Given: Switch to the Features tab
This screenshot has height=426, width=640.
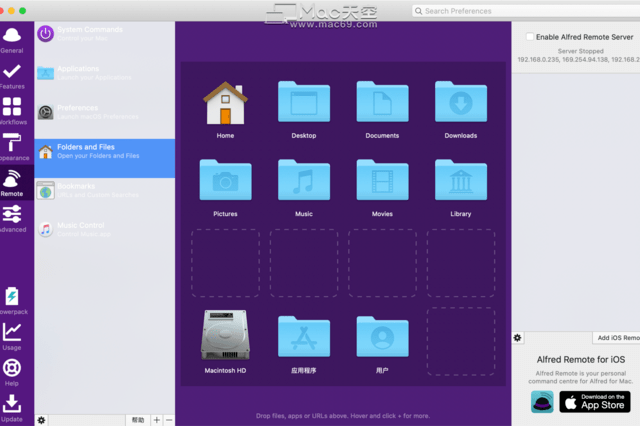Looking at the screenshot, I should click(12, 76).
